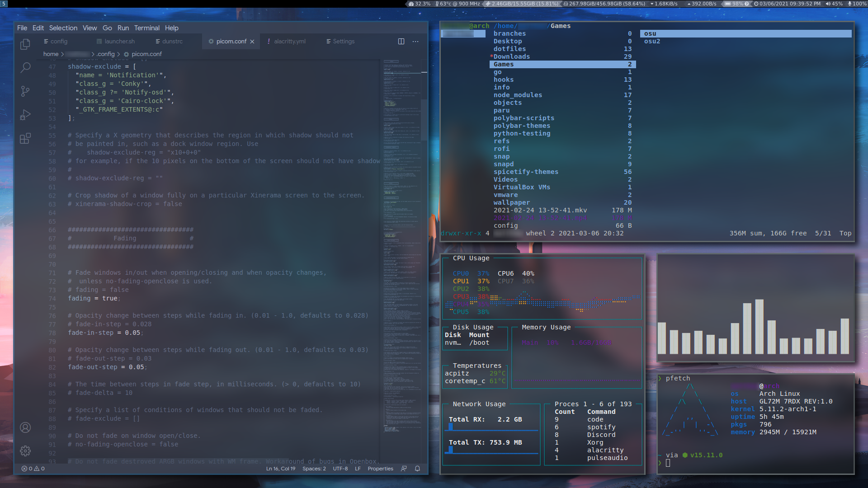Open the notifications bell in status bar
The height and width of the screenshot is (488, 868).
(417, 469)
